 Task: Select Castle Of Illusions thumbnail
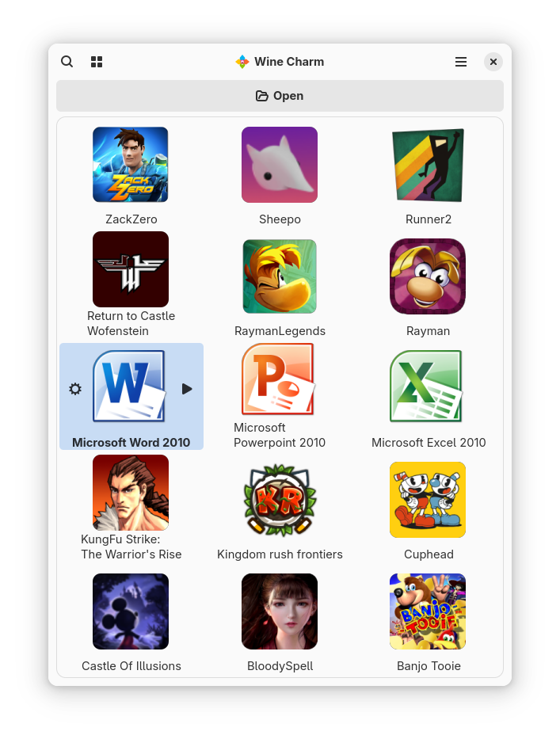pos(131,611)
